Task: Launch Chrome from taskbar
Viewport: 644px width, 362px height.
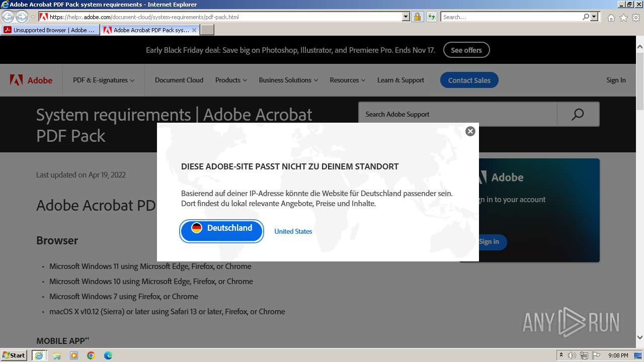Action: [91, 355]
